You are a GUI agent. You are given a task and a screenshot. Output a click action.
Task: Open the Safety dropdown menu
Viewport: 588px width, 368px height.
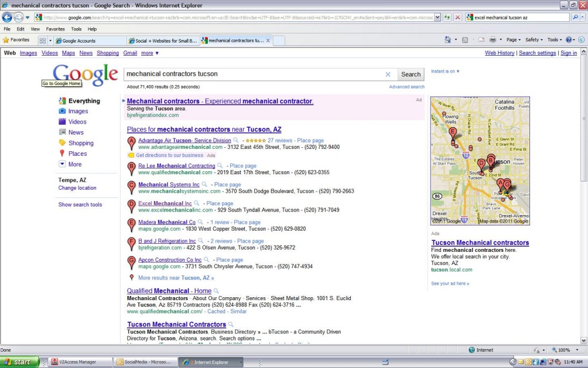(x=533, y=40)
